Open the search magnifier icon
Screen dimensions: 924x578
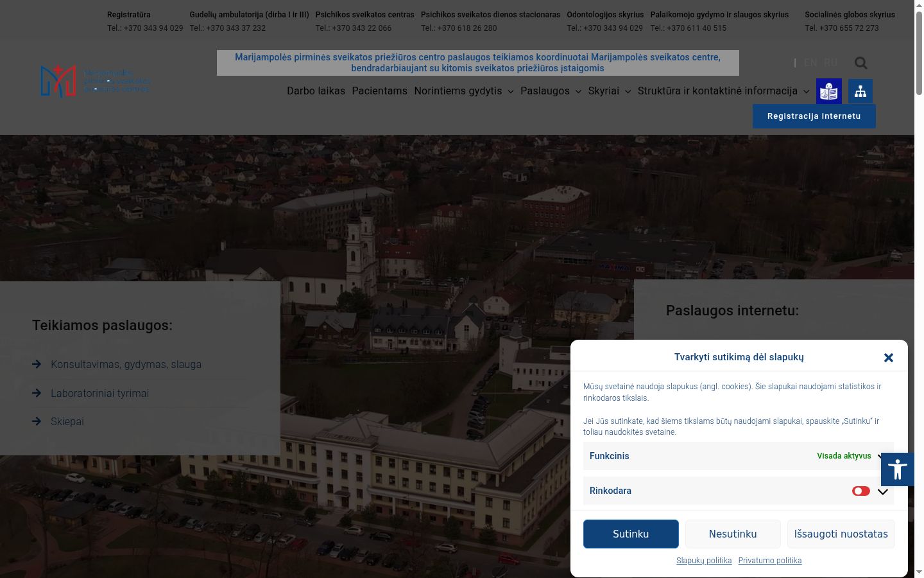[x=860, y=63]
